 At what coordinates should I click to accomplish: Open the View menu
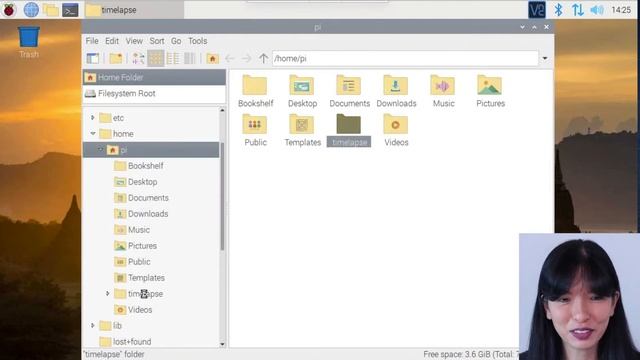134,41
